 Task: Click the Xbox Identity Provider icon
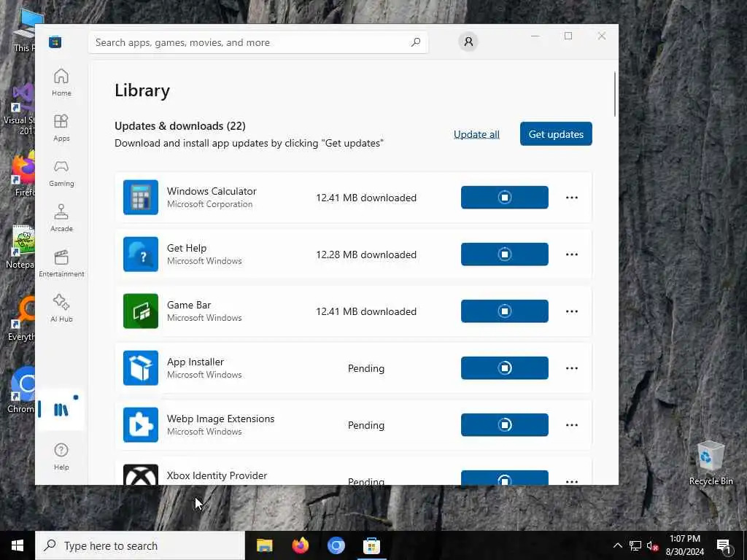pyautogui.click(x=141, y=474)
